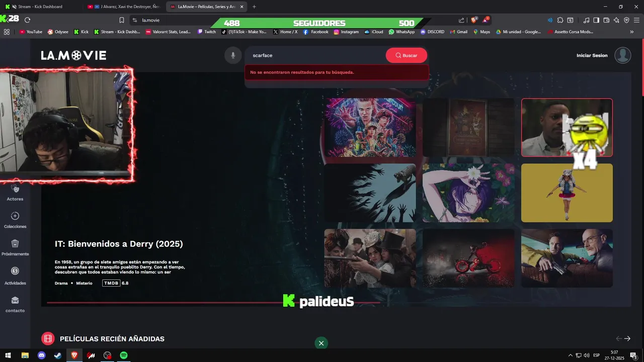Screen dimensions: 644x362
Task: Click the Películas Recién Añadidas film icon
Action: pyautogui.click(x=48, y=339)
